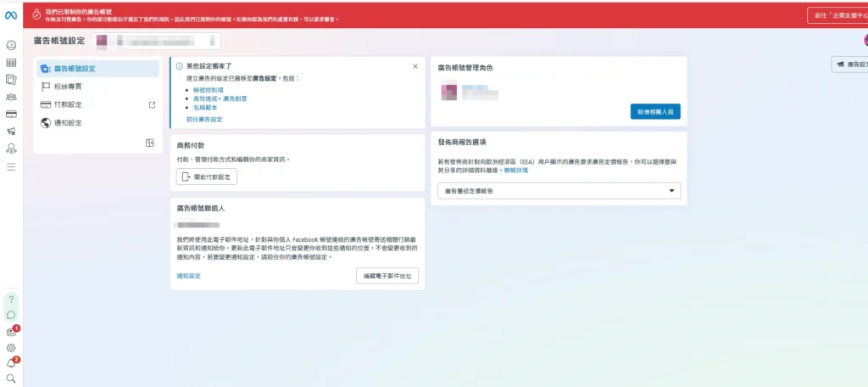
Task: Open the advertising megaphone sidebar icon
Action: tap(11, 131)
